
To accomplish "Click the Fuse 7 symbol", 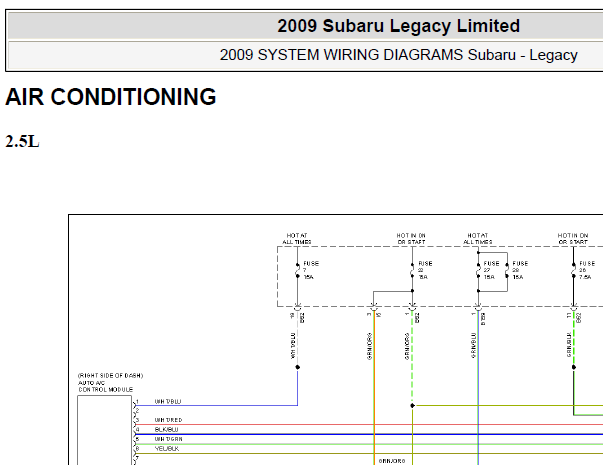I will [297, 270].
